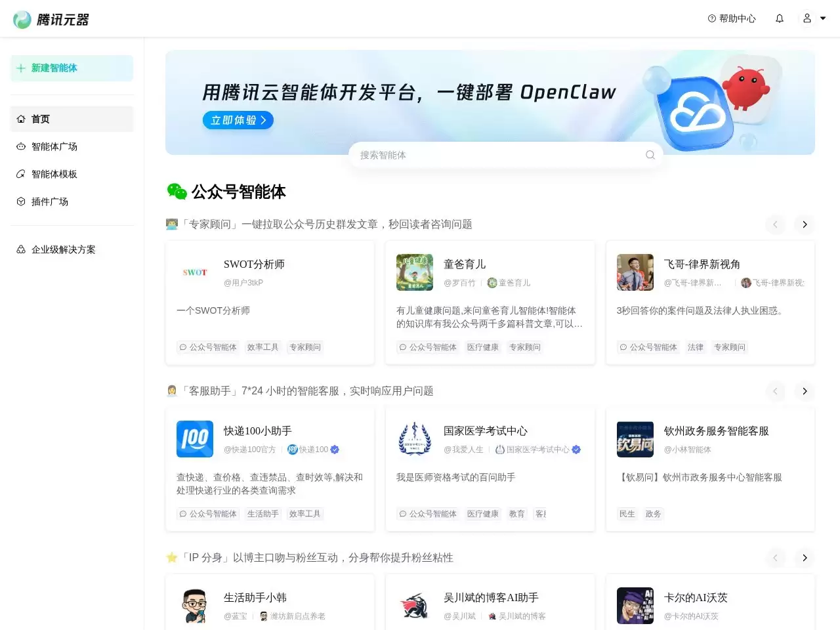
Task: Open 卡尔的AI沃茨 avatar
Action: pyautogui.click(x=635, y=606)
